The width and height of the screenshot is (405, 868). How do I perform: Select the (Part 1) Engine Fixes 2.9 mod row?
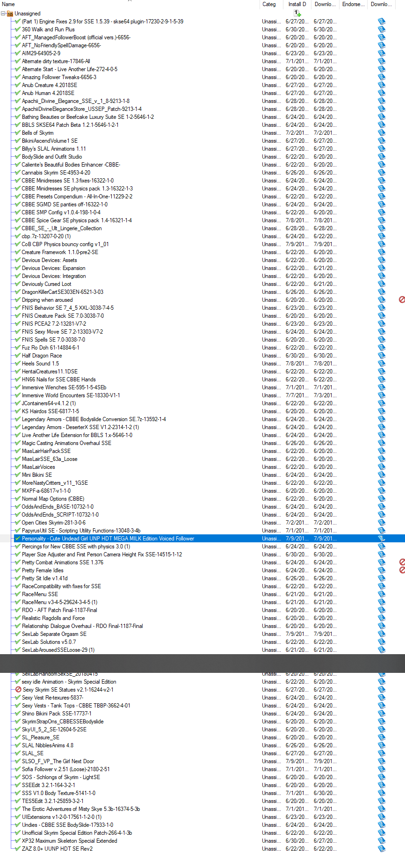tap(102, 22)
